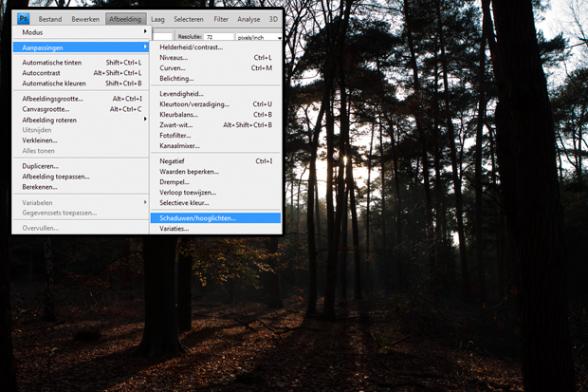The width and height of the screenshot is (588, 392).
Task: Select Helderheid/contrast adjustment
Action: click(215, 47)
